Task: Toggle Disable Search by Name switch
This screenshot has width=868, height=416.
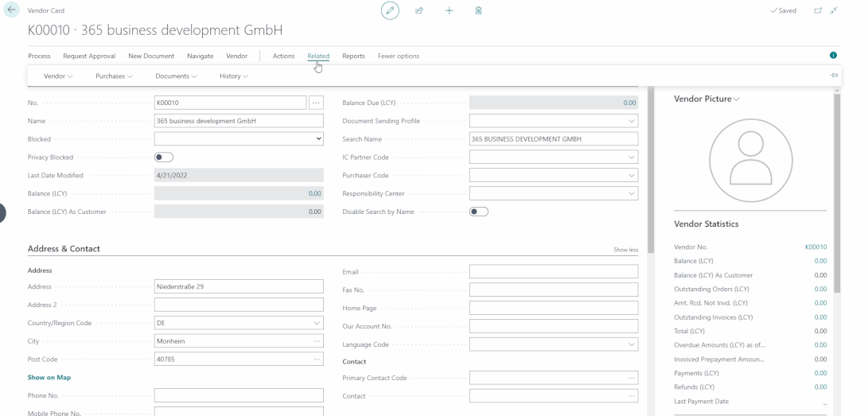Action: pos(479,212)
